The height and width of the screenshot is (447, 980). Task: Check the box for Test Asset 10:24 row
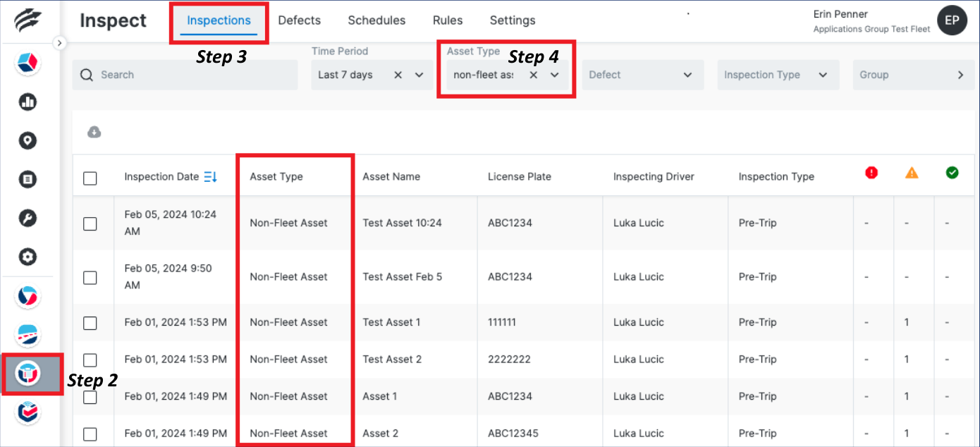[x=90, y=223]
